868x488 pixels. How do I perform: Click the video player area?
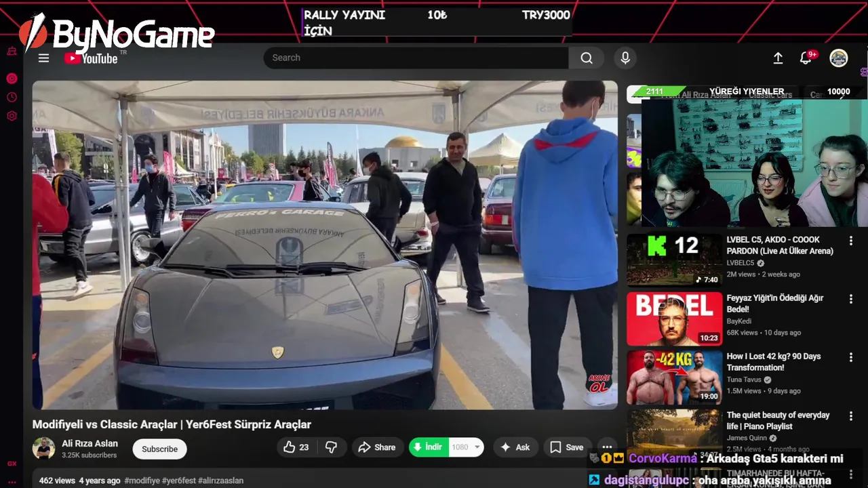[x=325, y=245]
